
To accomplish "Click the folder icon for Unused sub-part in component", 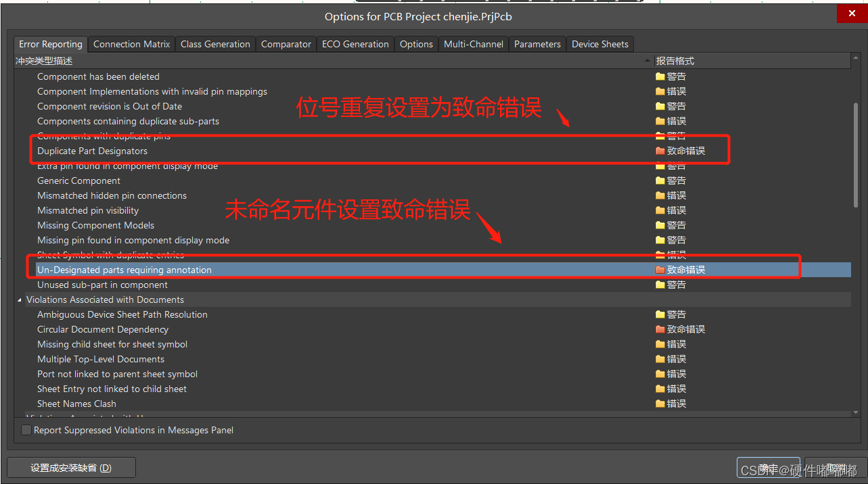I will pos(660,285).
